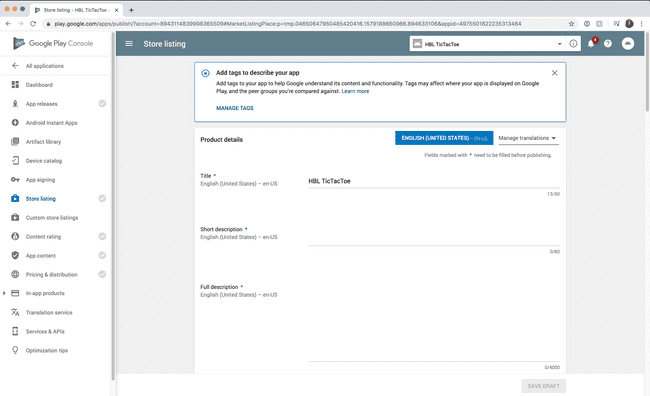Click the app info icon beside selector
The width and height of the screenshot is (650, 396).
coord(573,44)
